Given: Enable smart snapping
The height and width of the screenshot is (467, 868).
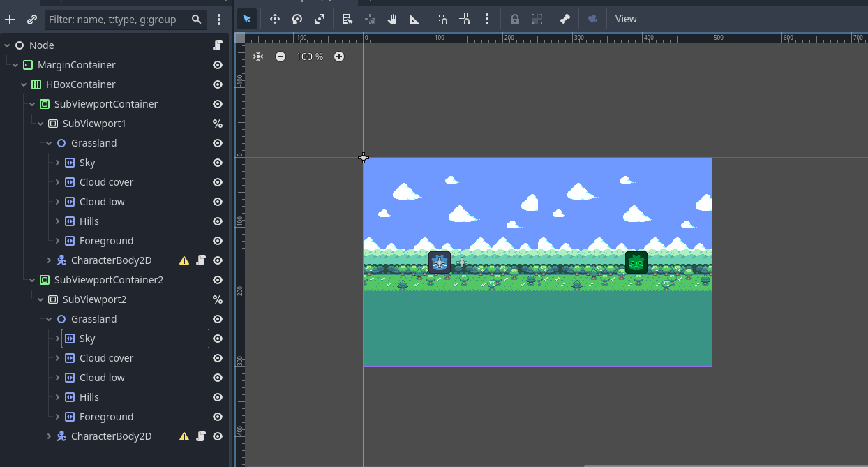Looking at the screenshot, I should [442, 19].
